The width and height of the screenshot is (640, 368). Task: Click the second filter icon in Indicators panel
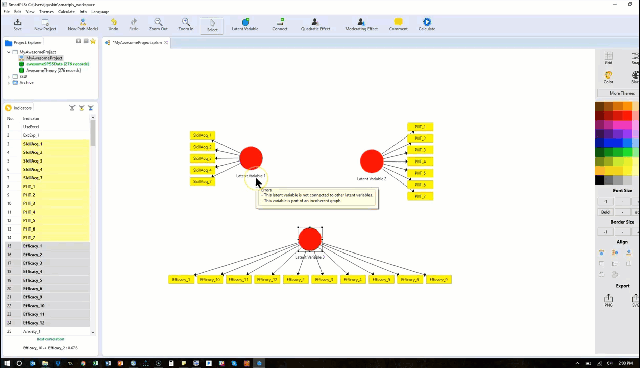pyautogui.click(x=81, y=108)
